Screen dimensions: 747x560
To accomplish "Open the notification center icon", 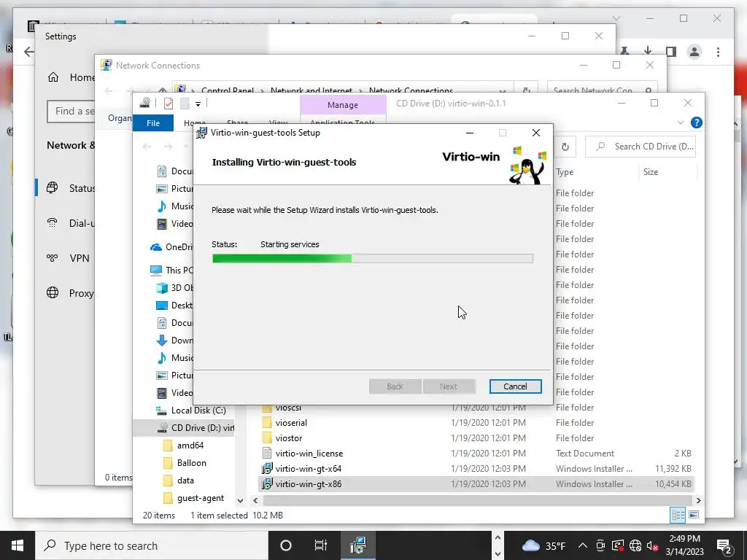I will coord(724,545).
